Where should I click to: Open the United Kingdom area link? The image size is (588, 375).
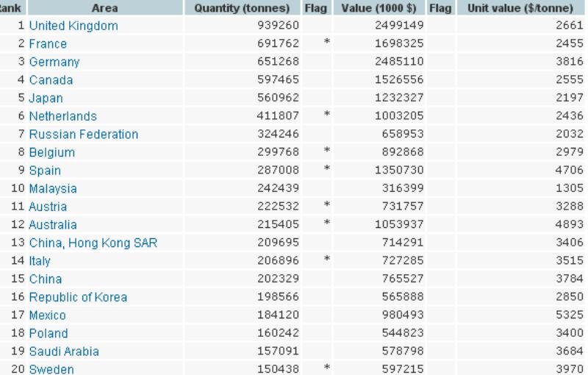click(x=73, y=26)
